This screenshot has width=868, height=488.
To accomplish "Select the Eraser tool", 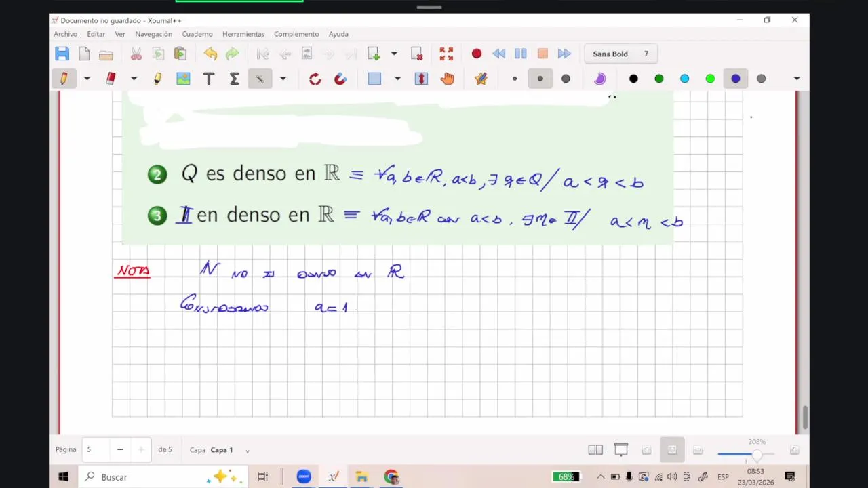I will (111, 79).
